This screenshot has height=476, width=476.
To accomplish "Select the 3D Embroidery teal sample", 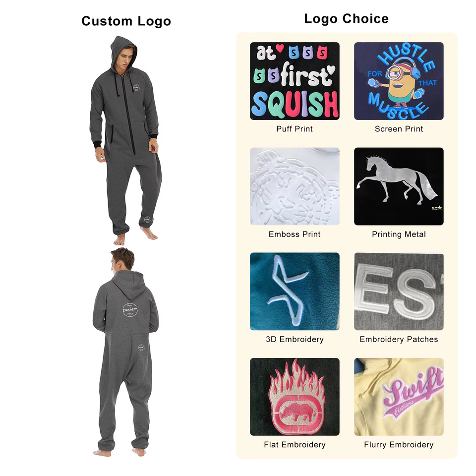I will click(295, 291).
